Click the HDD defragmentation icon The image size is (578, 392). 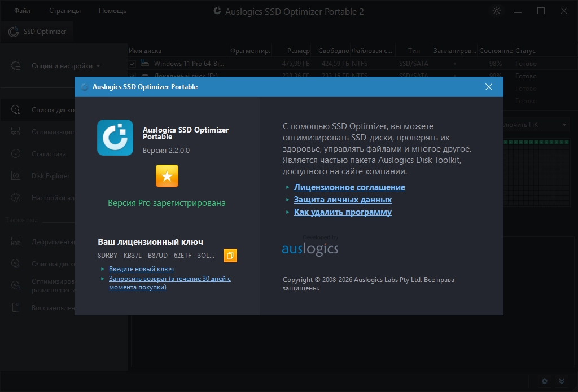[x=15, y=241]
